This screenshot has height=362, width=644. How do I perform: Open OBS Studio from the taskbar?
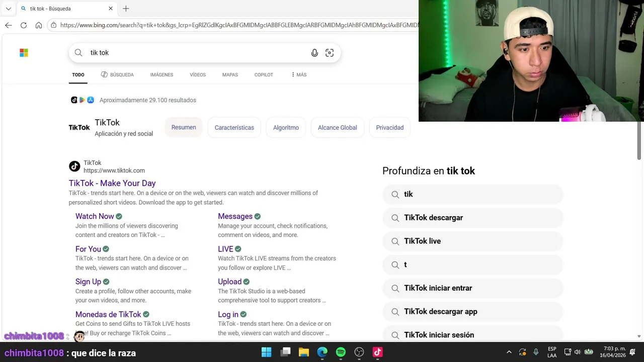pos(359,352)
